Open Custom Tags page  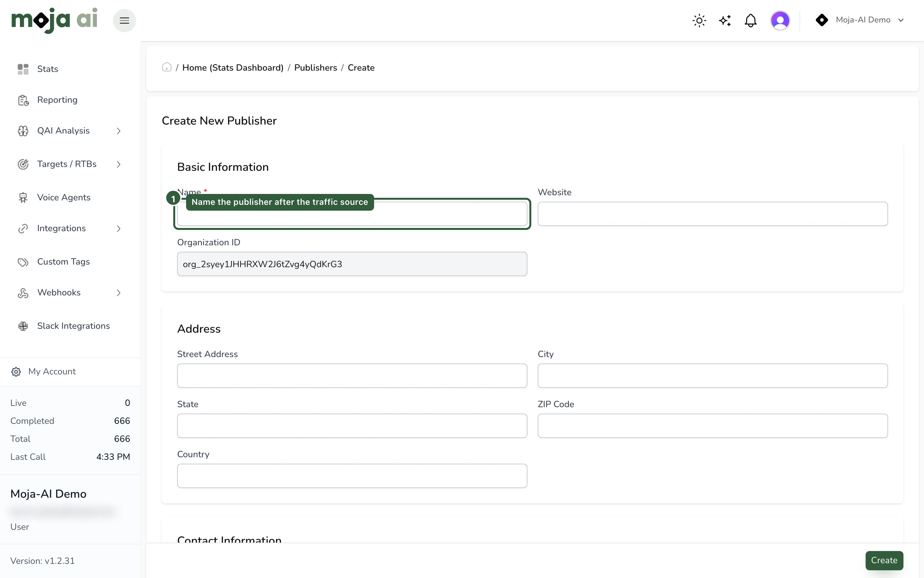coord(64,261)
